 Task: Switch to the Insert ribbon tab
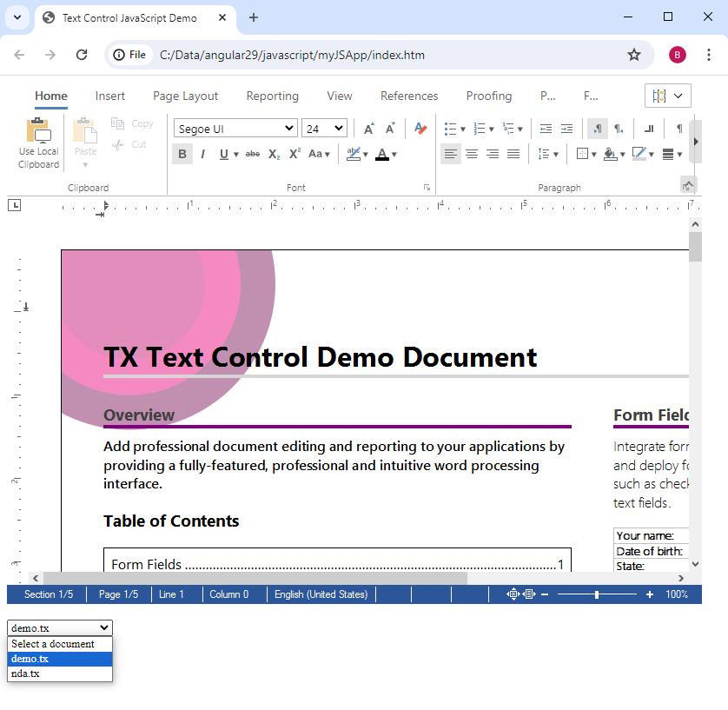(x=110, y=96)
